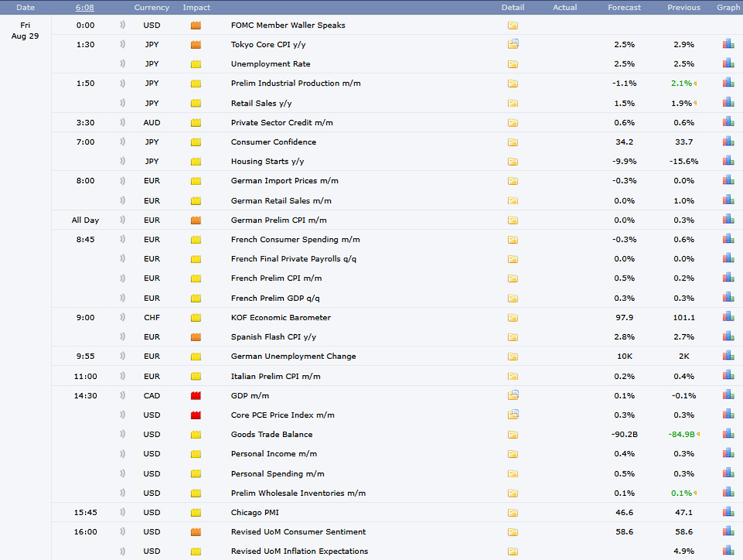The width and height of the screenshot is (743, 560).
Task: Toggle sound alert for Core PCE Price Index
Action: [122, 415]
